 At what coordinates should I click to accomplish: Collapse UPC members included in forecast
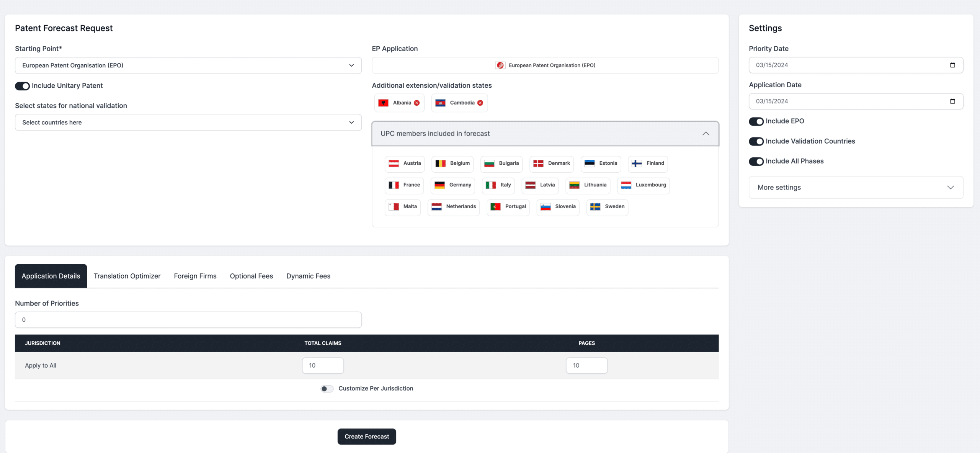tap(545, 134)
